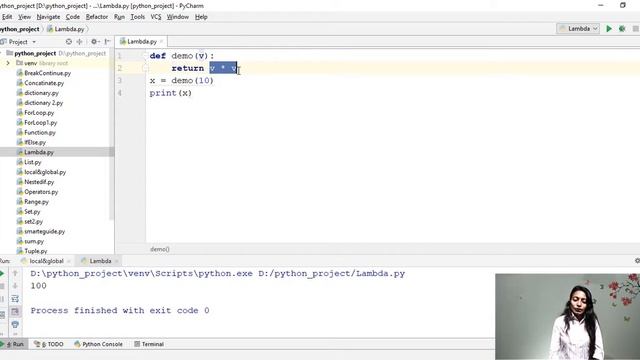
Task: Hide the Project panel with the hide icon
Action: (x=107, y=42)
